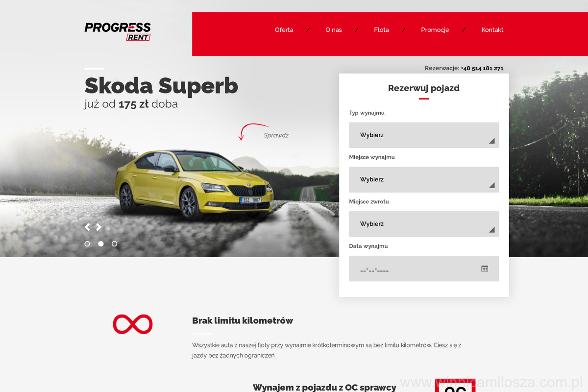
Task: Navigate to Flota in the menu
Action: tap(381, 30)
